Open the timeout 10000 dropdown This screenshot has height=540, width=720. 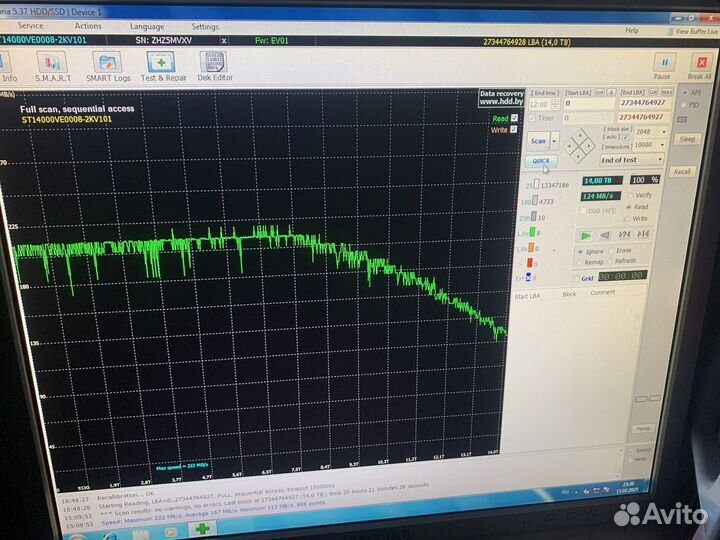[x=647, y=145]
